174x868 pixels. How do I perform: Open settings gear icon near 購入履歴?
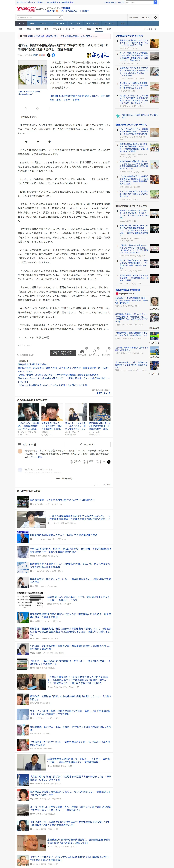click(x=155, y=18)
